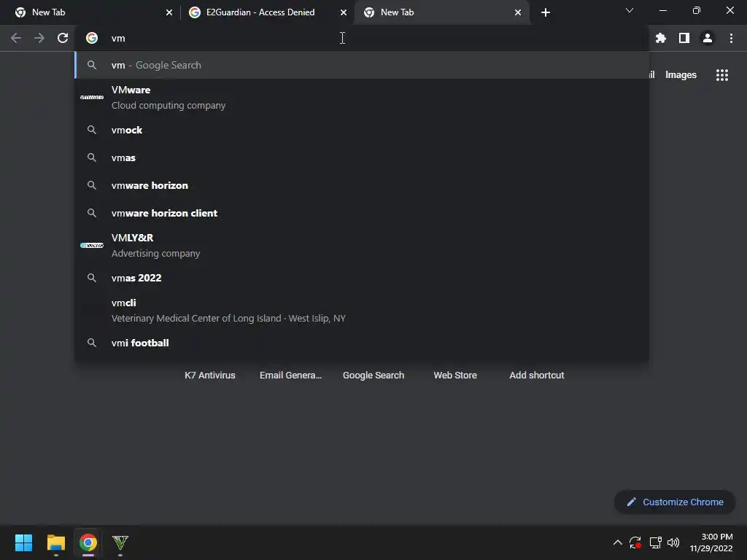The image size is (747, 560).
Task: Open the Google apps grid
Action: coord(722,75)
